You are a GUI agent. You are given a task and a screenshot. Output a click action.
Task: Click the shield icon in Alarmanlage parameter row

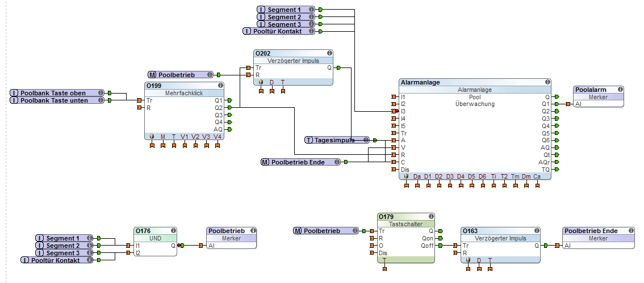tap(406, 176)
